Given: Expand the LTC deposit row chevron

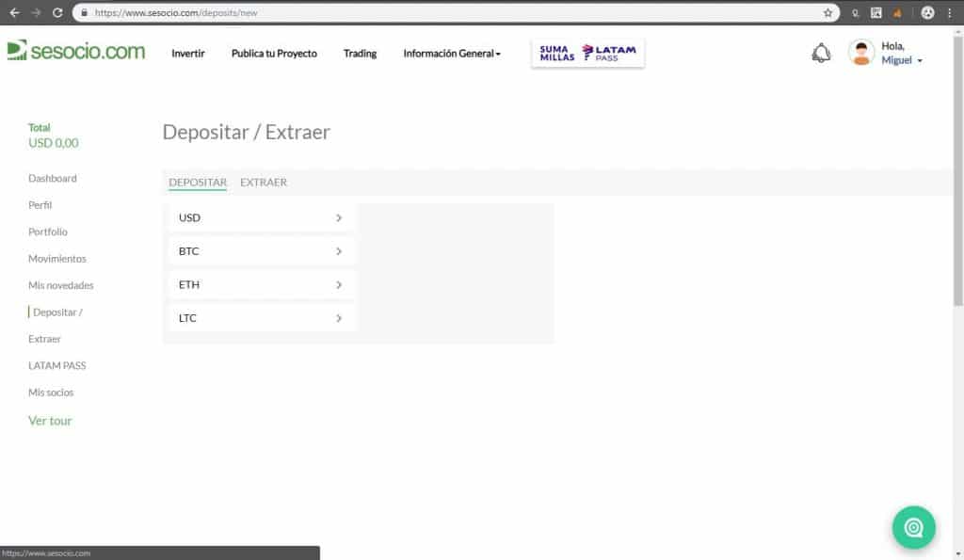Looking at the screenshot, I should point(339,318).
